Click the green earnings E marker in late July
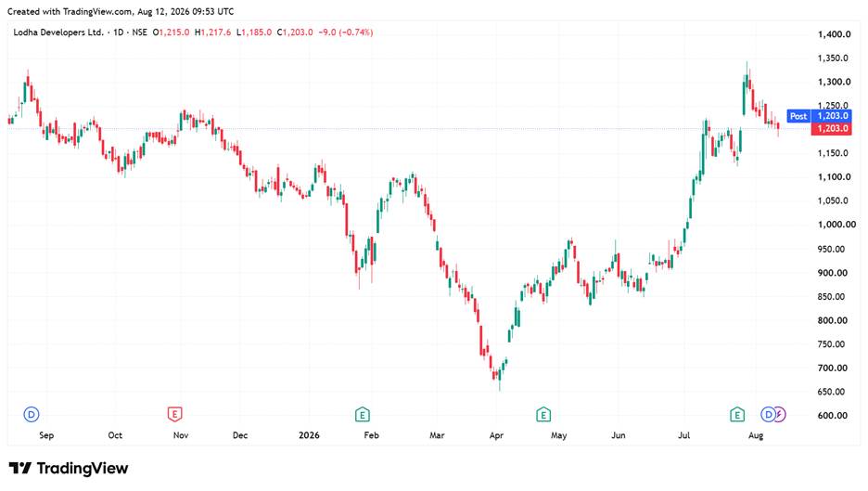 click(x=737, y=414)
